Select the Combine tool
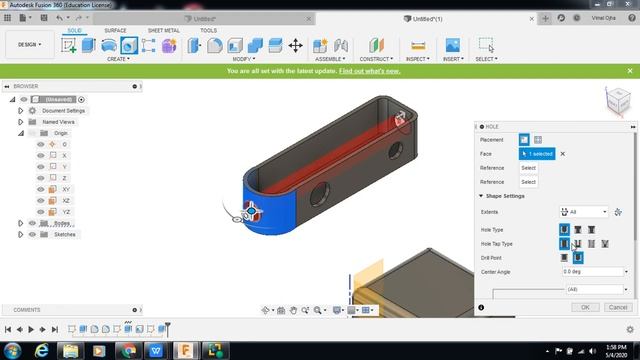The width and height of the screenshot is (640, 360). tap(255, 45)
